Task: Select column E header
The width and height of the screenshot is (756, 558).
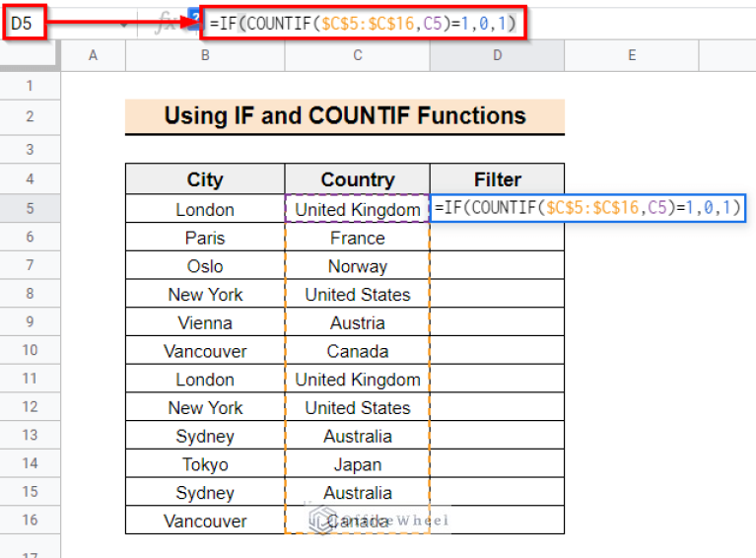Action: [631, 56]
